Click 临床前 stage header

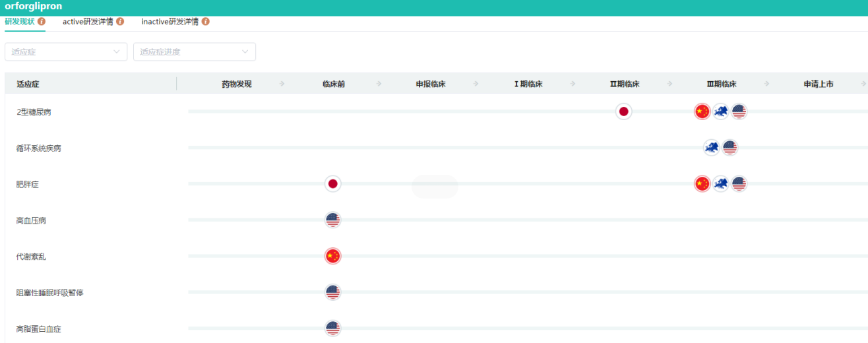click(x=333, y=84)
